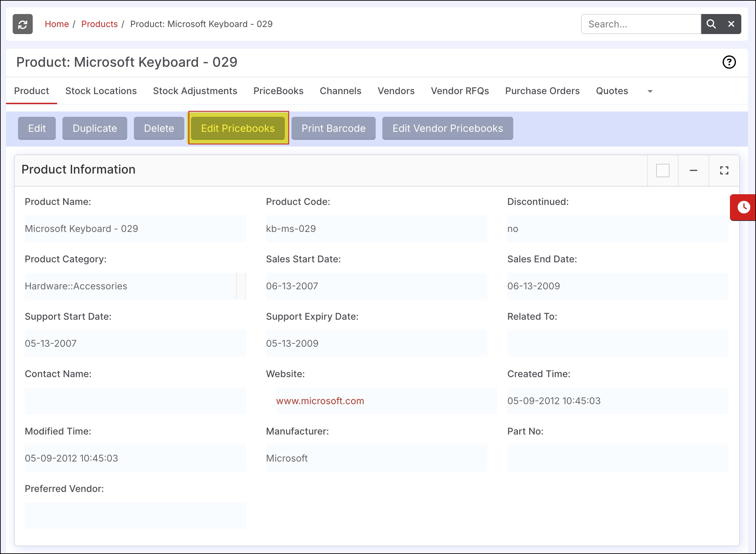
Task: Select the Product tab
Action: pos(31,91)
